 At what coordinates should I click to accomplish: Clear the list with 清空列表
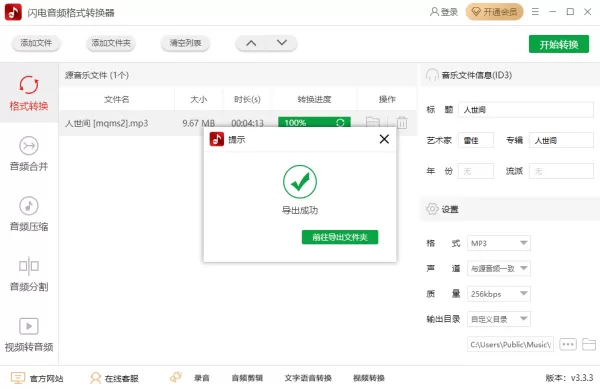coord(185,43)
